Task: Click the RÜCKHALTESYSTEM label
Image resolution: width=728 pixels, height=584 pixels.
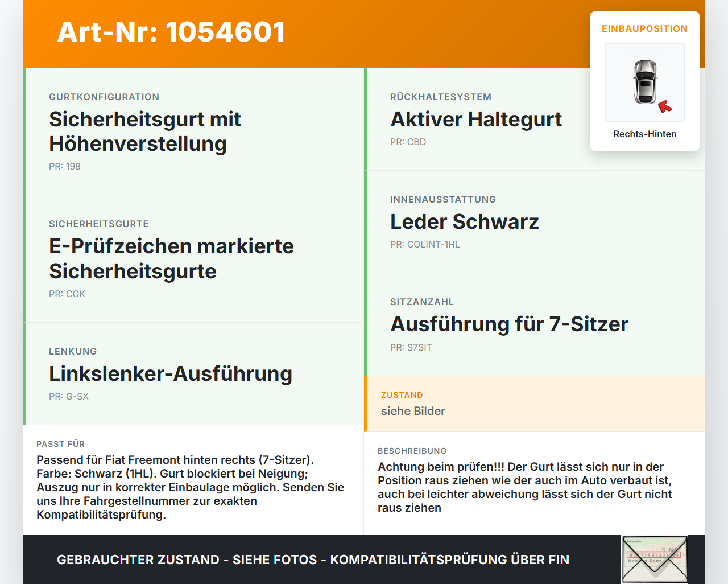Action: [441, 97]
